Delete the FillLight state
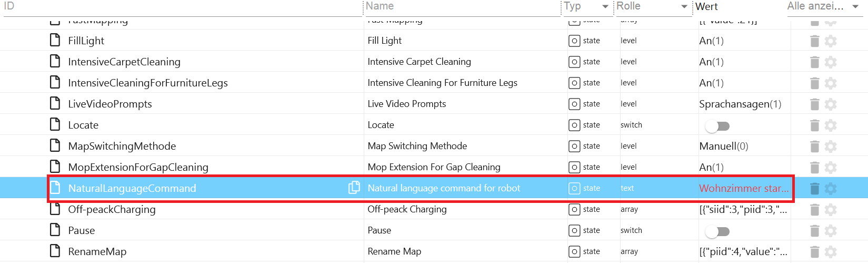 [814, 41]
